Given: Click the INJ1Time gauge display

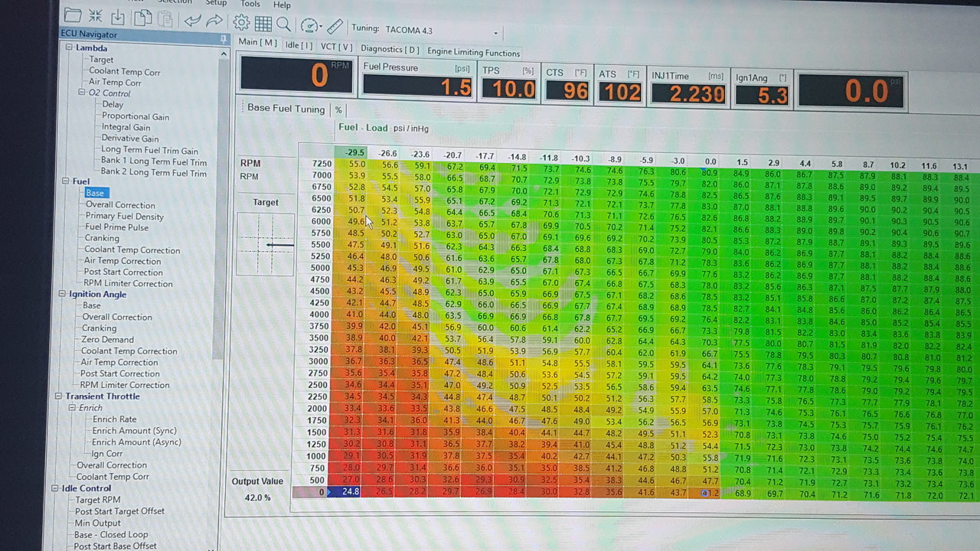Looking at the screenshot, I should click(688, 87).
